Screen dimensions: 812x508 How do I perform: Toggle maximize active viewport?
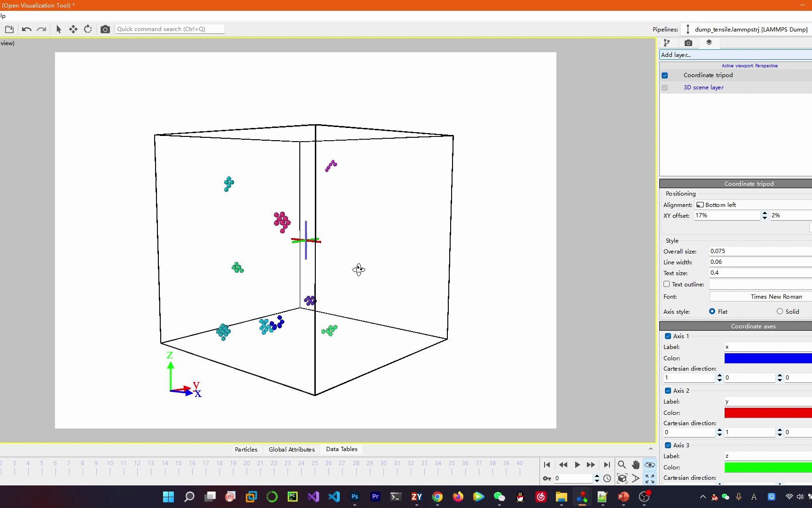[650, 479]
